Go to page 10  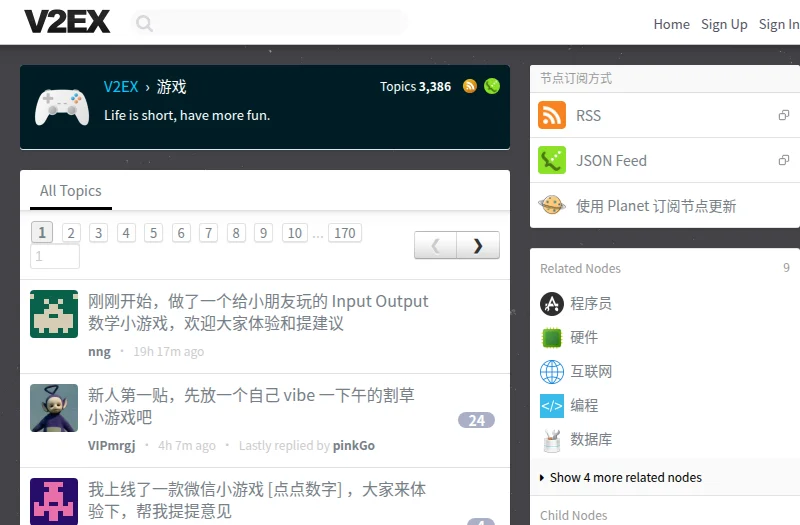pos(295,233)
